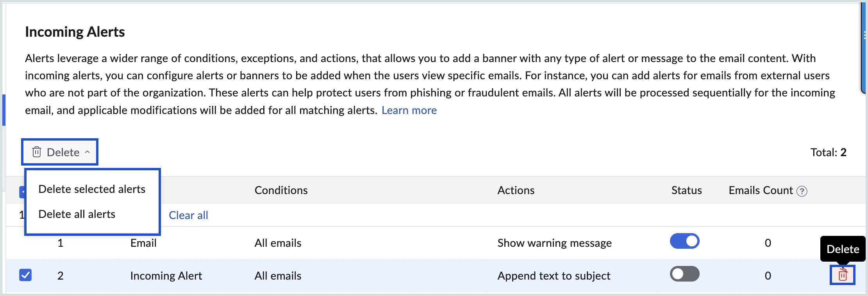Click the Status column header
This screenshot has width=868, height=296.
686,191
